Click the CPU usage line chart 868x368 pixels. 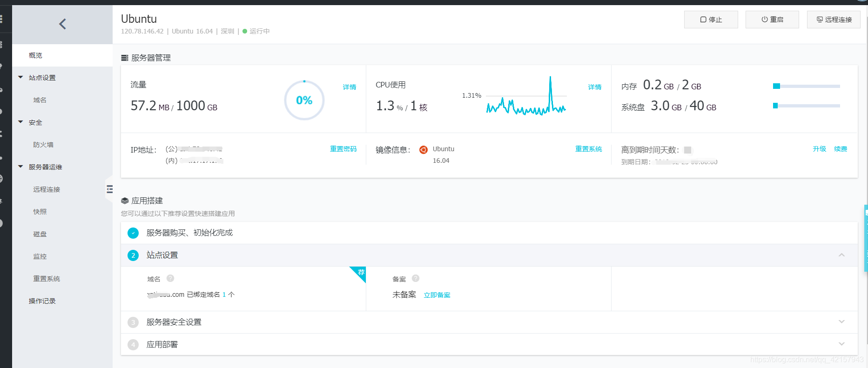point(526,96)
